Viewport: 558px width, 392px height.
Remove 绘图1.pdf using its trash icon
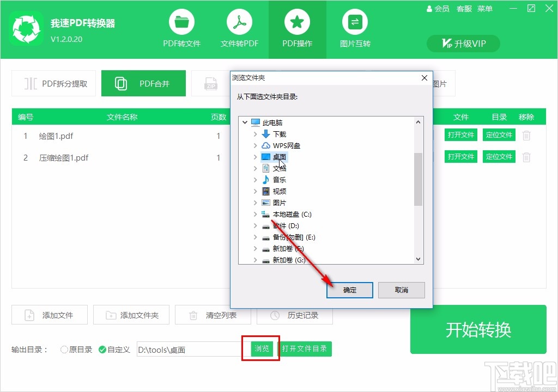click(525, 135)
